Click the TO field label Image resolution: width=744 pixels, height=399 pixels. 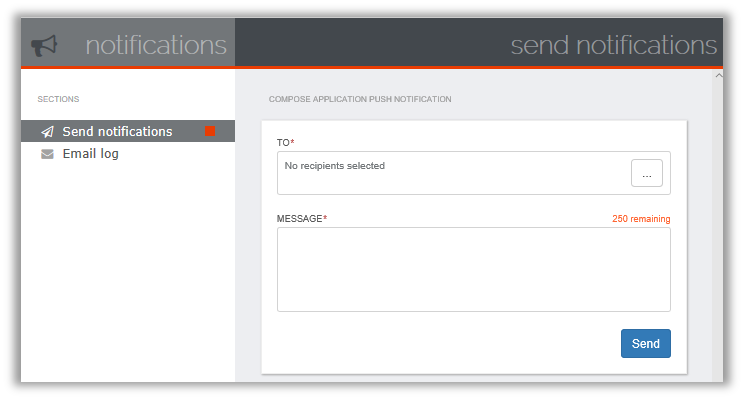point(283,143)
